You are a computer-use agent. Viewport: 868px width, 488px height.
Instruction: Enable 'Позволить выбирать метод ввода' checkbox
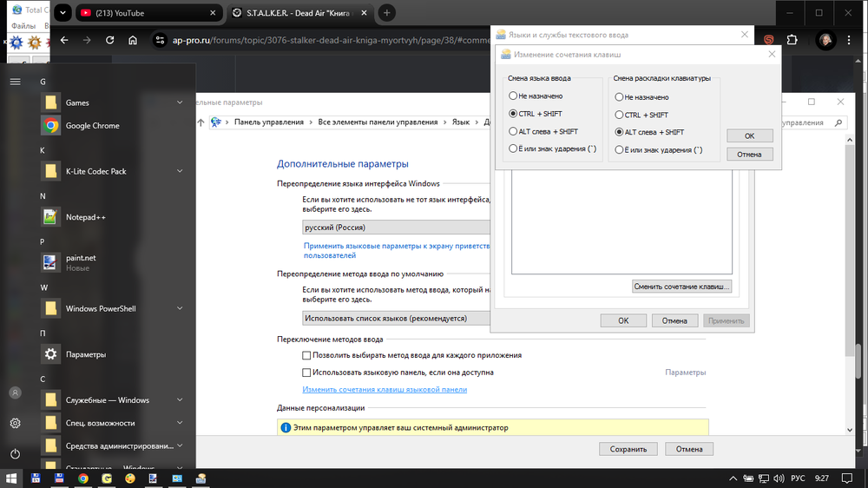(x=306, y=355)
